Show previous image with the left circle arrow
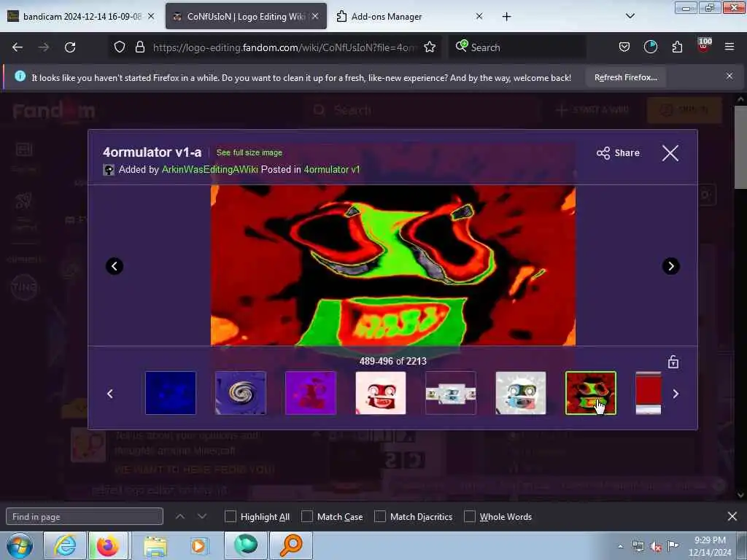This screenshot has height=560, width=747. [x=115, y=266]
